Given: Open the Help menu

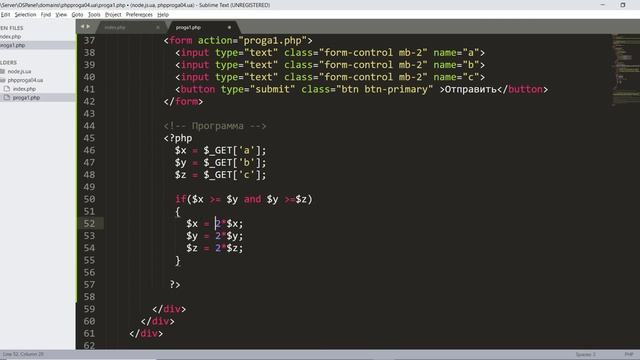Looking at the screenshot, I should 163,15.
